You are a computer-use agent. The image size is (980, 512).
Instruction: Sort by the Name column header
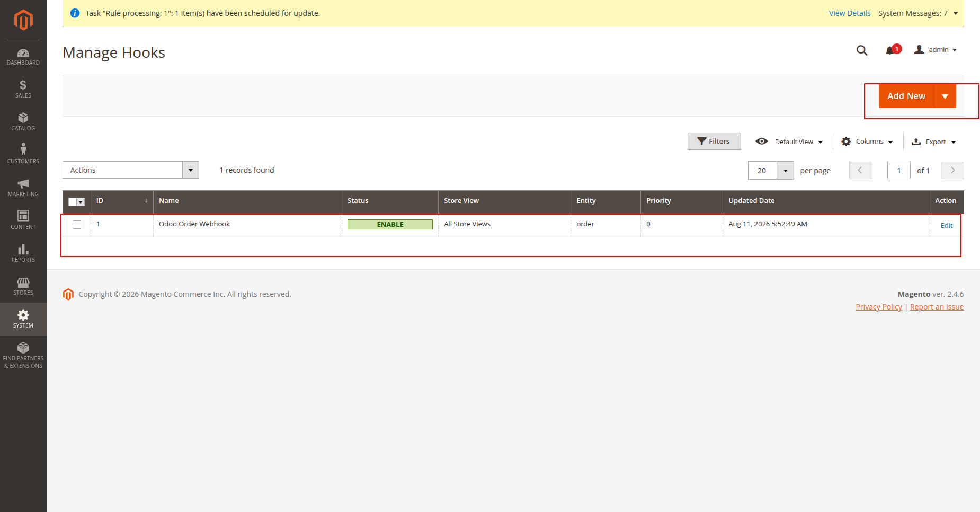click(x=247, y=201)
